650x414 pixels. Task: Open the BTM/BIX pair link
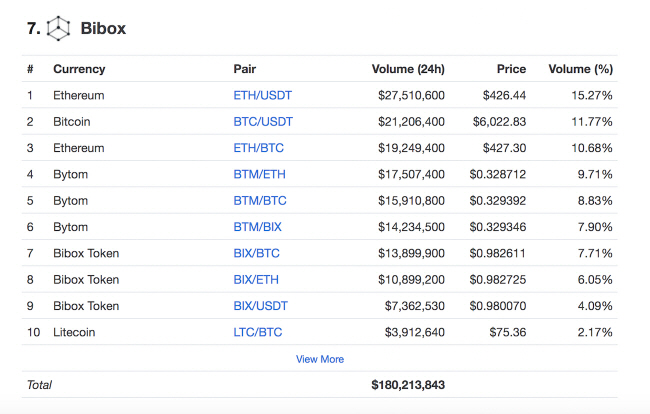257,227
